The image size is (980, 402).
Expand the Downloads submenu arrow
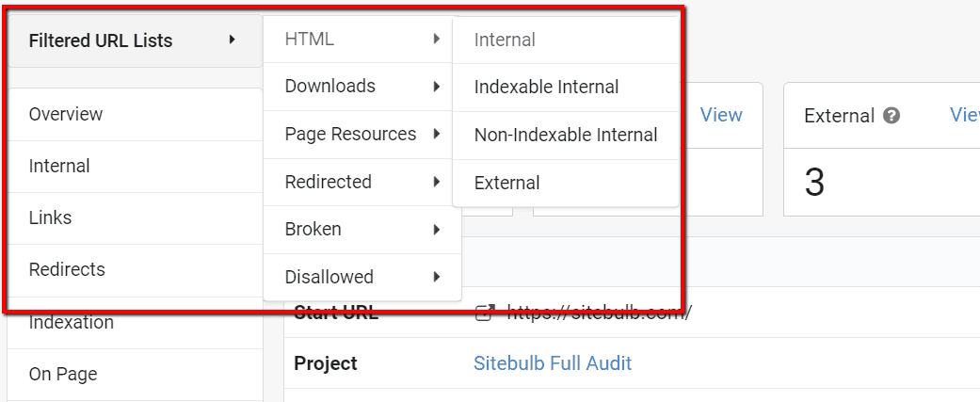coord(436,87)
